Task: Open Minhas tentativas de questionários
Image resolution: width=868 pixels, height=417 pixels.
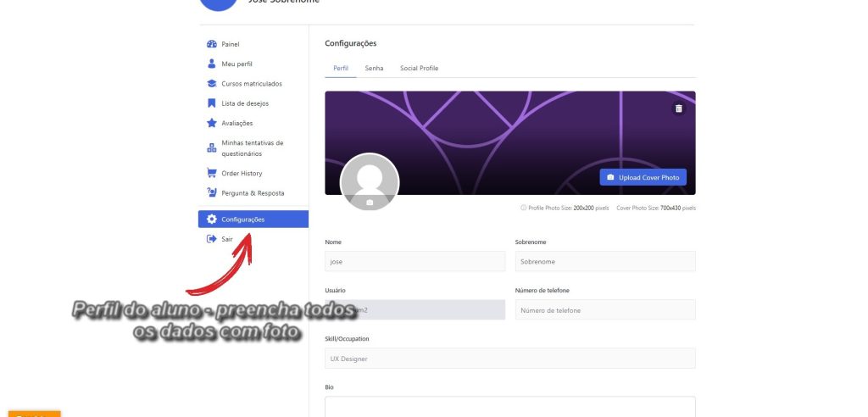Action: tap(252, 148)
